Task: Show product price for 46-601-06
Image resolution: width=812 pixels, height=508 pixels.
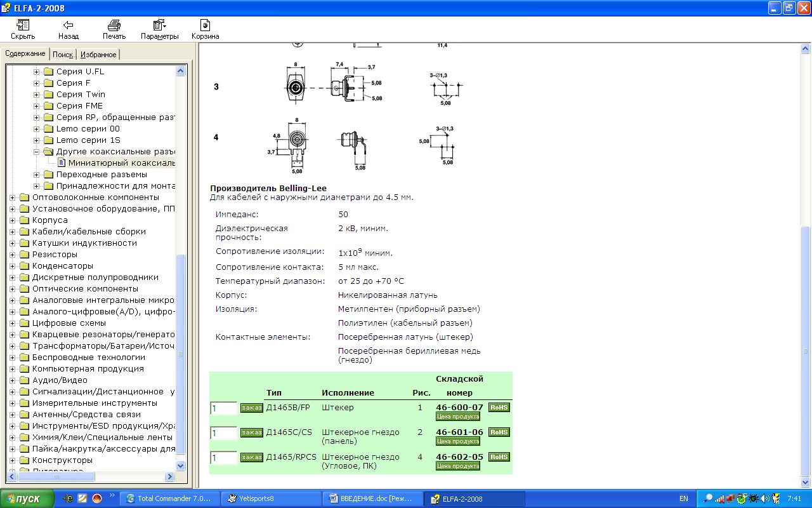Action: (458, 441)
